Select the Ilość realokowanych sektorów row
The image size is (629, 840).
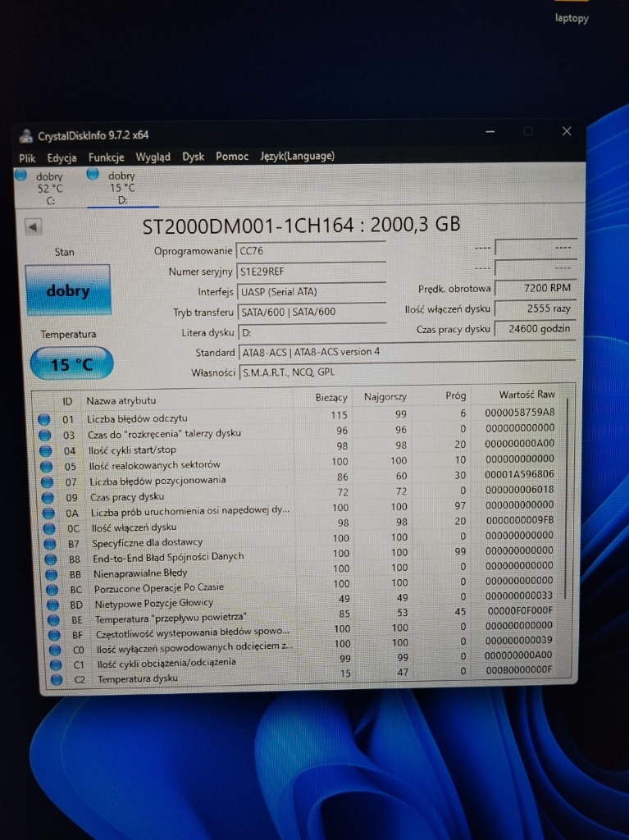[300, 463]
